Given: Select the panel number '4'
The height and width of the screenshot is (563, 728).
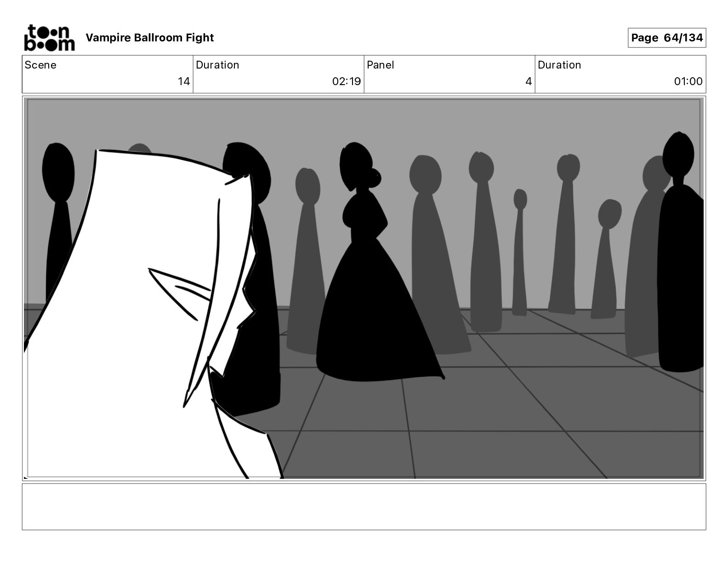Looking at the screenshot, I should [529, 81].
